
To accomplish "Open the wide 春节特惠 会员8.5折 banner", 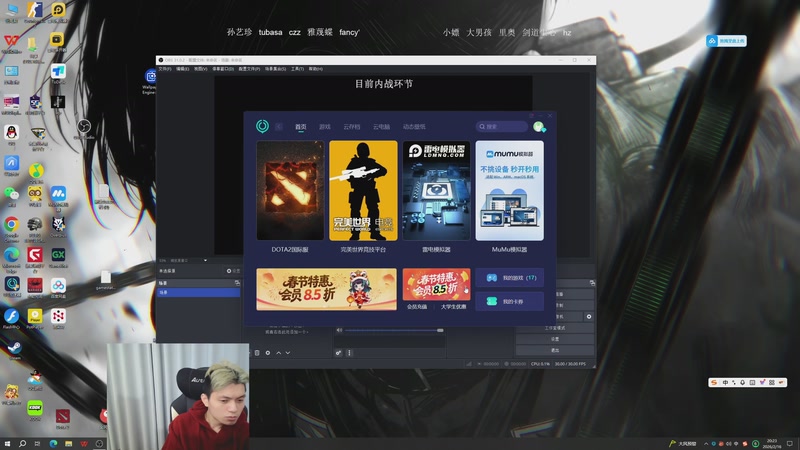I will coord(327,289).
